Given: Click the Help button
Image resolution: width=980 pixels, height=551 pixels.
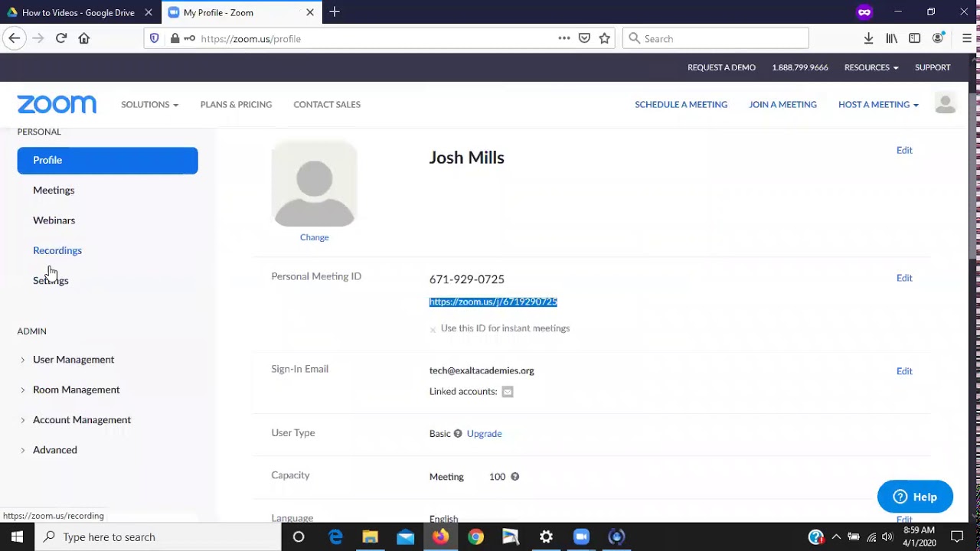Looking at the screenshot, I should pyautogui.click(x=915, y=497).
